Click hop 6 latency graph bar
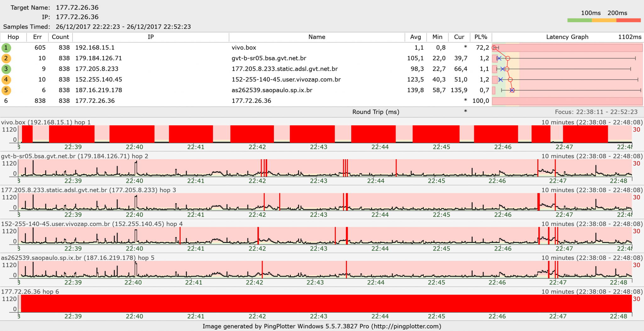This screenshot has width=644, height=331. click(567, 101)
